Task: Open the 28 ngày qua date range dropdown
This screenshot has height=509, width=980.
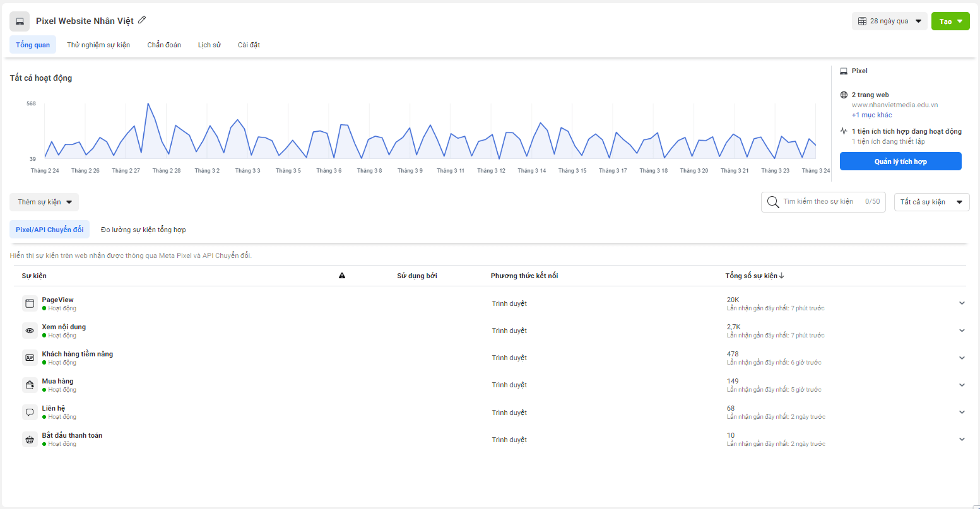Action: coord(890,21)
